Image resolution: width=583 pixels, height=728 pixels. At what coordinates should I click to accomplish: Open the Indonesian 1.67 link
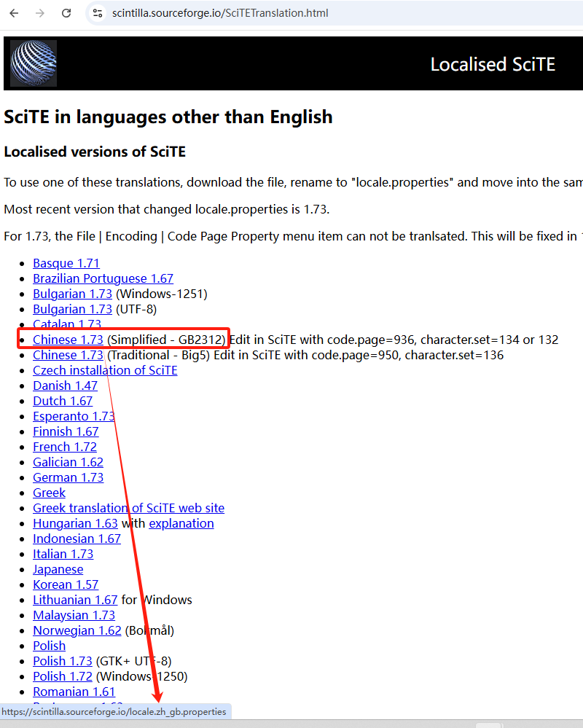point(77,539)
